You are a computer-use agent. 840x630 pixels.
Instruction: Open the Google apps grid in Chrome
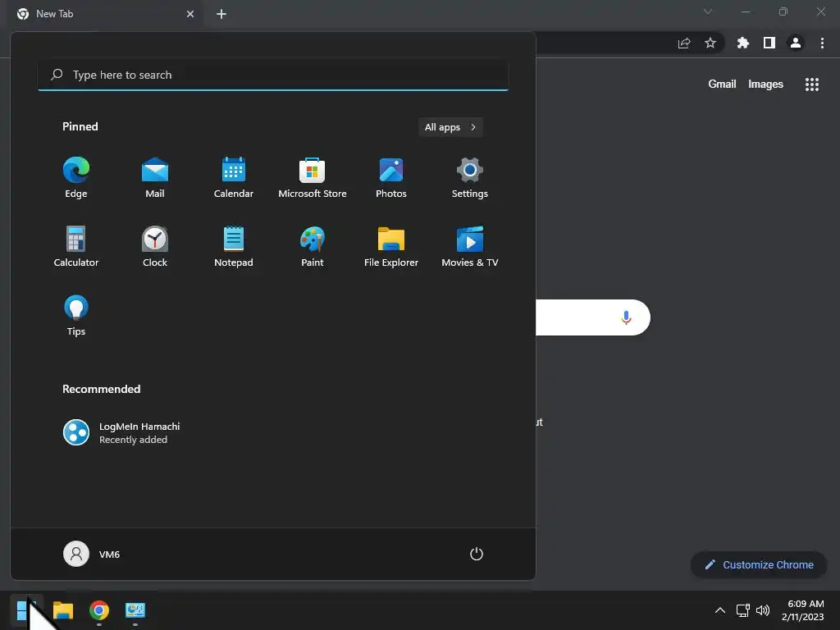coord(811,84)
